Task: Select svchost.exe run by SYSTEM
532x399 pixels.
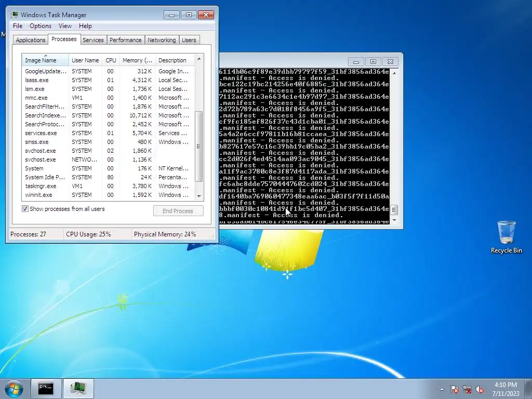Action: pyautogui.click(x=109, y=151)
